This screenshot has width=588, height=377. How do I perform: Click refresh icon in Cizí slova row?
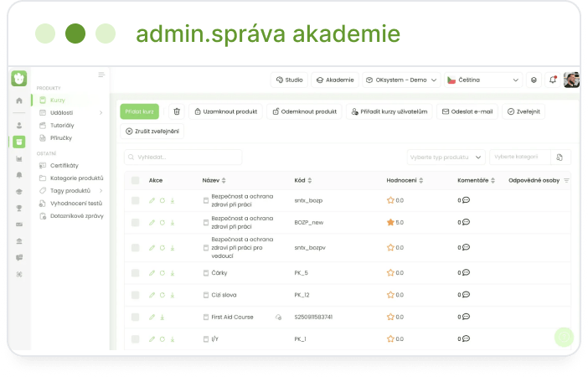point(162,295)
